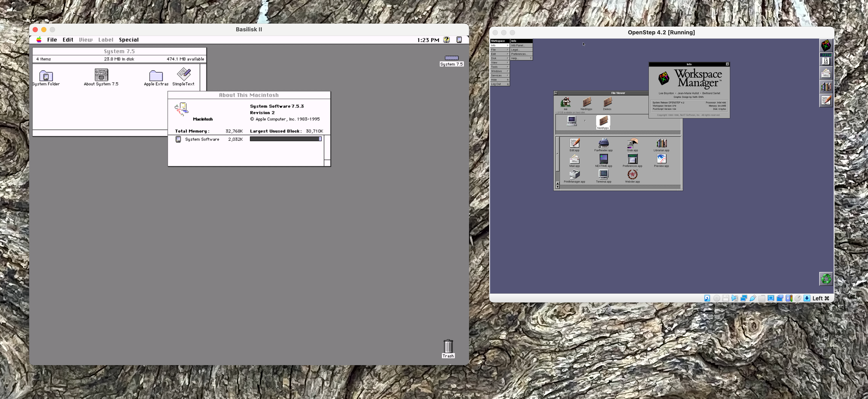The height and width of the screenshot is (399, 868).
Task: Click the VirtualBox hard disk activity indicator
Action: pyautogui.click(x=707, y=298)
